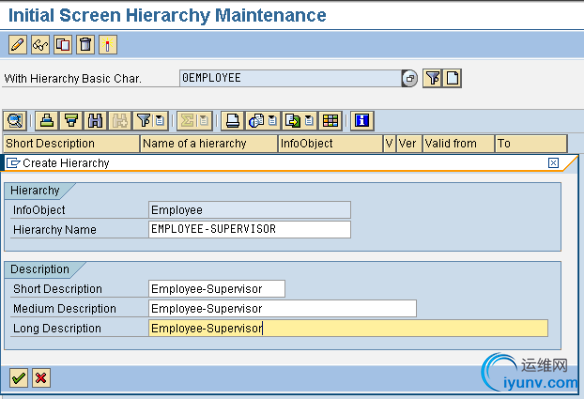Confirm with the green checkmark button
The image size is (584, 399).
[x=18, y=378]
